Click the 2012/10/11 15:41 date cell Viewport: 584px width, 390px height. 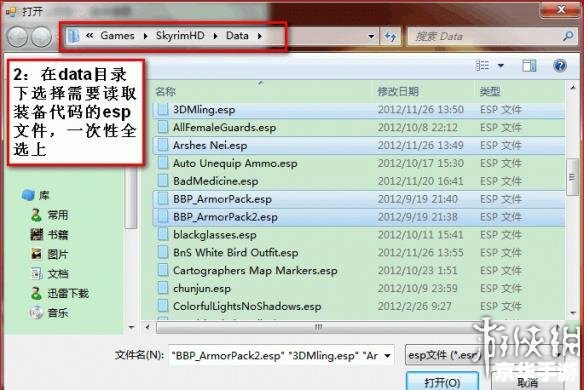click(x=420, y=235)
